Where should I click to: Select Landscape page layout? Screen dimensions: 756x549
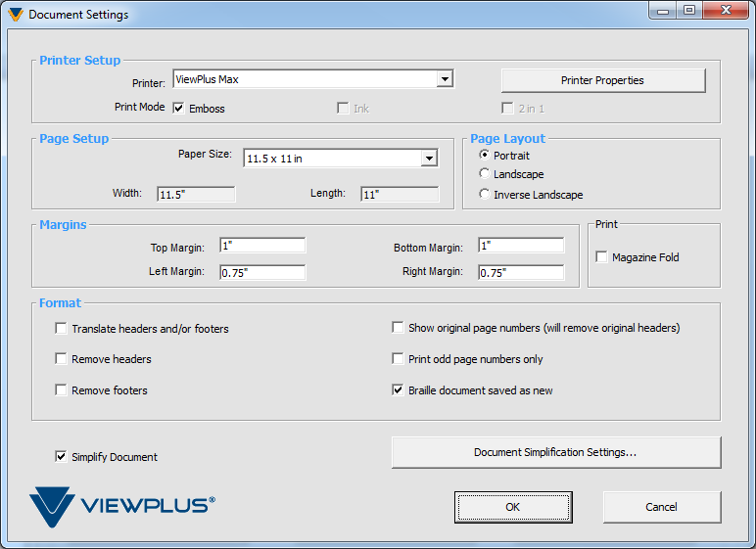click(x=485, y=174)
